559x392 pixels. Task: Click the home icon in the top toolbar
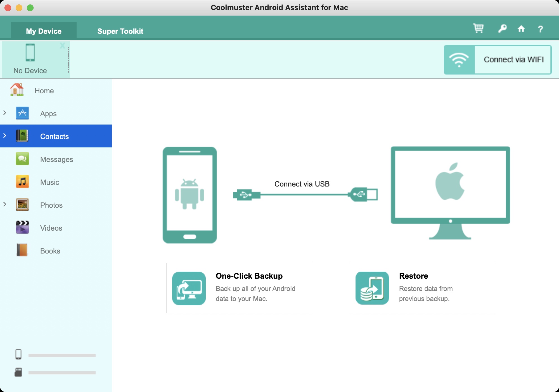tap(521, 29)
